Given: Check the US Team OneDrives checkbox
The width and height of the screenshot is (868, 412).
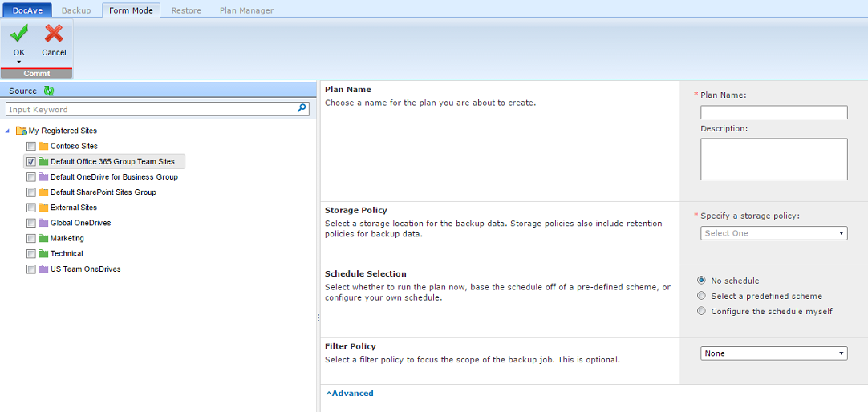Looking at the screenshot, I should click(31, 269).
